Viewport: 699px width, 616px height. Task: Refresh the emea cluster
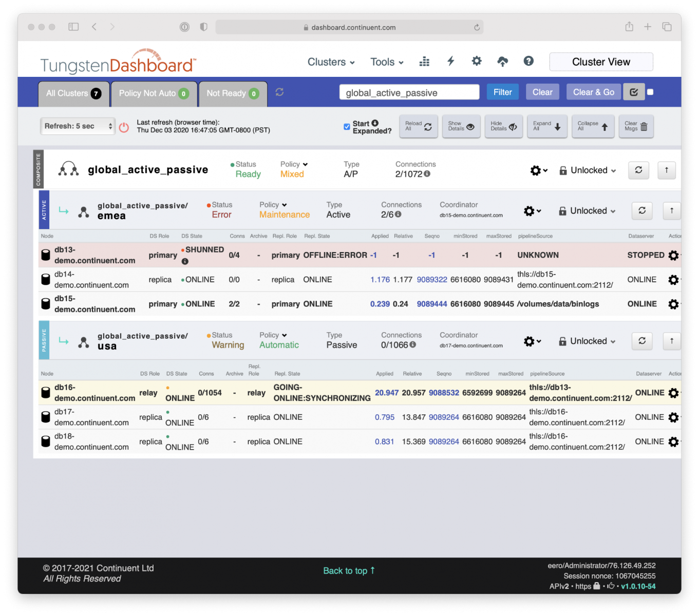(x=642, y=210)
